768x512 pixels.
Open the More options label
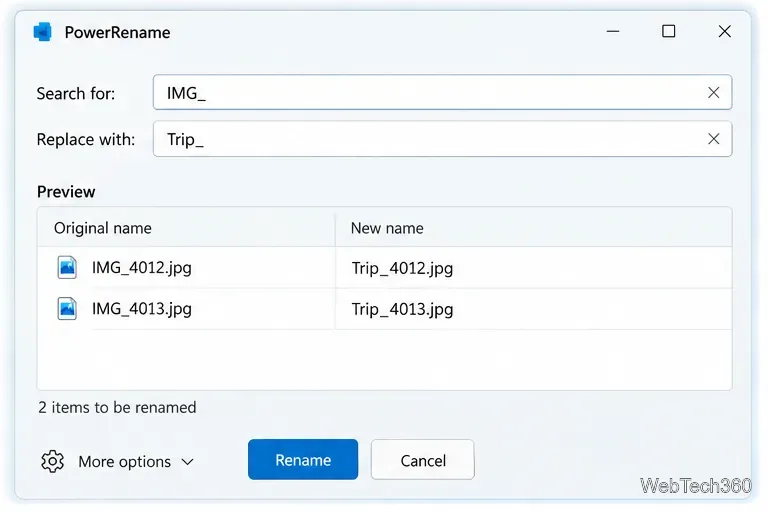[x=124, y=462]
